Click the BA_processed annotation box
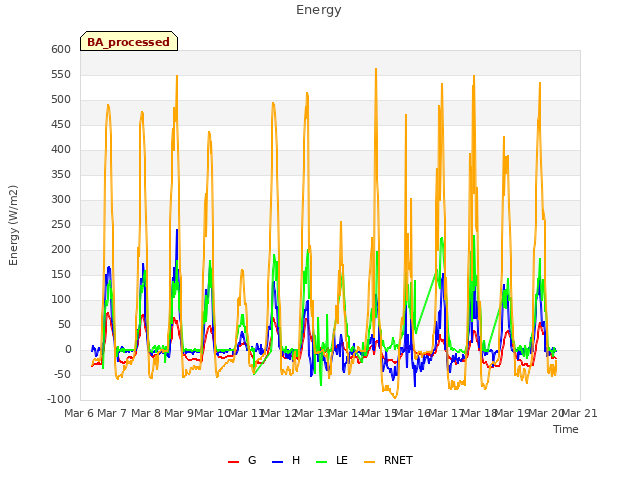Viewport: 640px width, 480px height. tap(129, 41)
